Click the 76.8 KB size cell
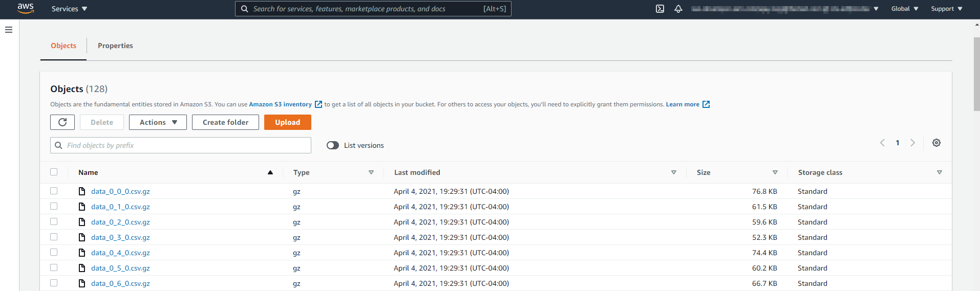The height and width of the screenshot is (291, 980). (764, 191)
